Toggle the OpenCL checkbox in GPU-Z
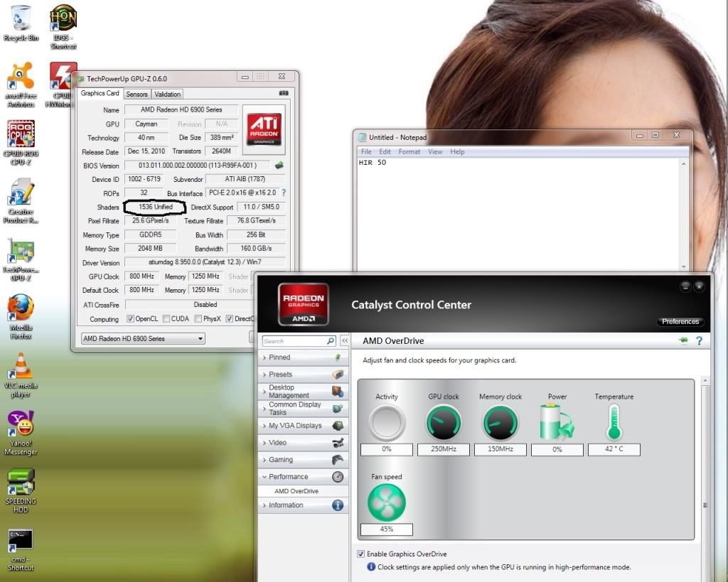This screenshot has height=582, width=728. (x=131, y=319)
